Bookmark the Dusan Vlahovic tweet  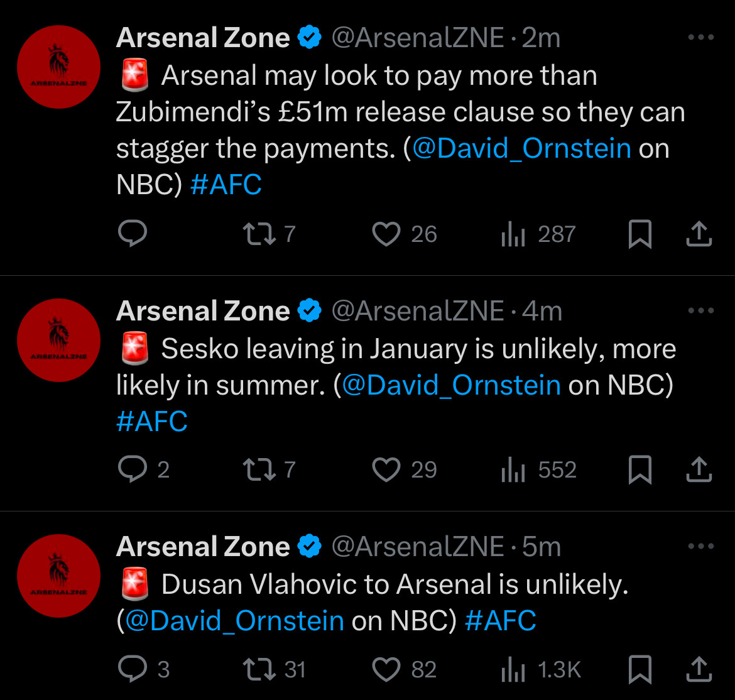(640, 670)
